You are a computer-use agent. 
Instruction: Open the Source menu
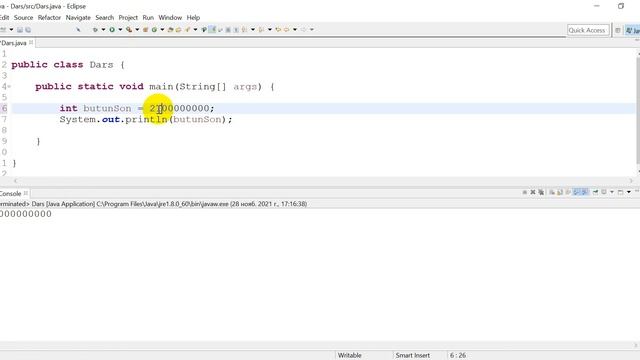click(23, 18)
